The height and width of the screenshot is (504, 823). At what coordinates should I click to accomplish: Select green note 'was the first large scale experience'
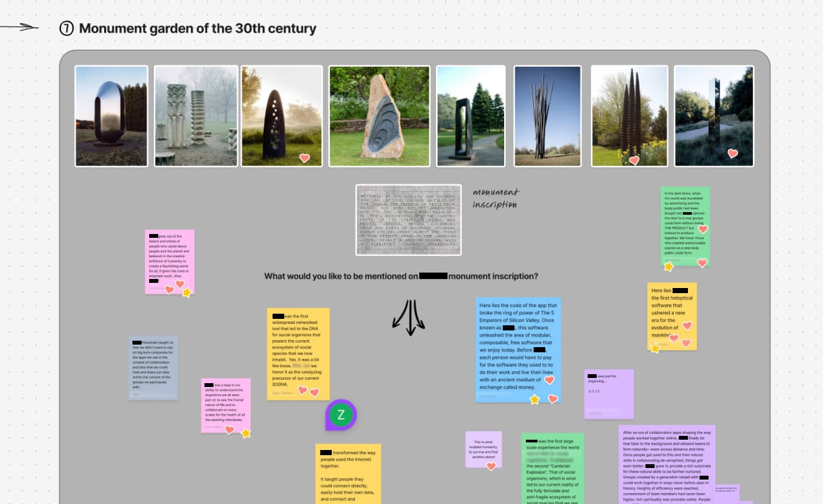pos(553,468)
